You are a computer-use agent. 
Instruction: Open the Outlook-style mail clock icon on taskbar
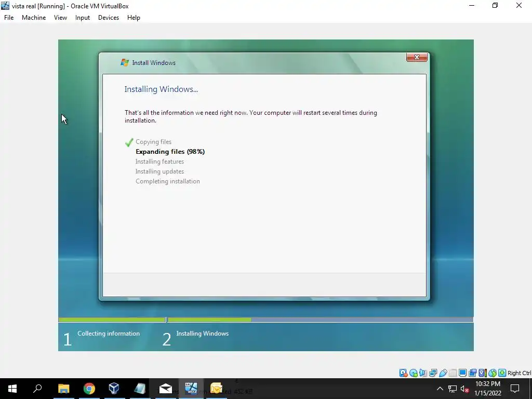[x=216, y=389]
